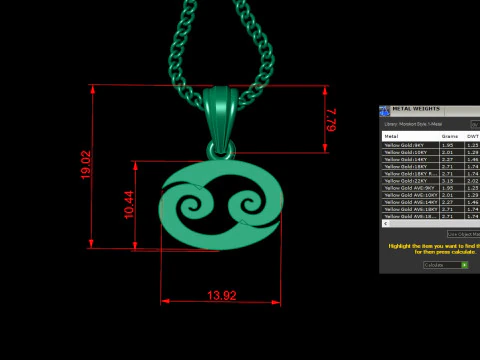The width and height of the screenshot is (480, 360).
Task: Click the Metal Weights panel icon
Action: pos(384,111)
